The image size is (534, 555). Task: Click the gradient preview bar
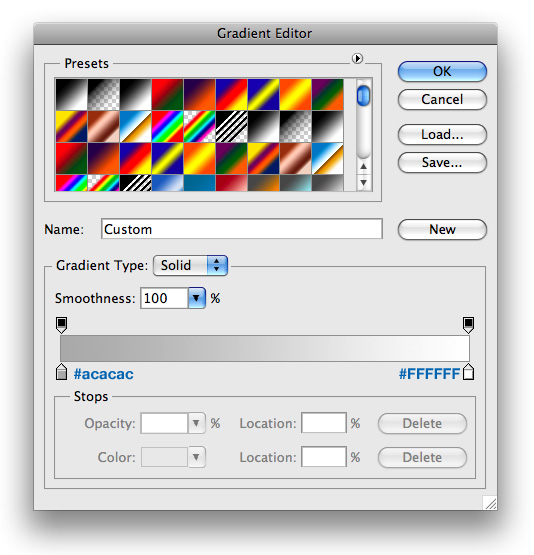point(265,348)
